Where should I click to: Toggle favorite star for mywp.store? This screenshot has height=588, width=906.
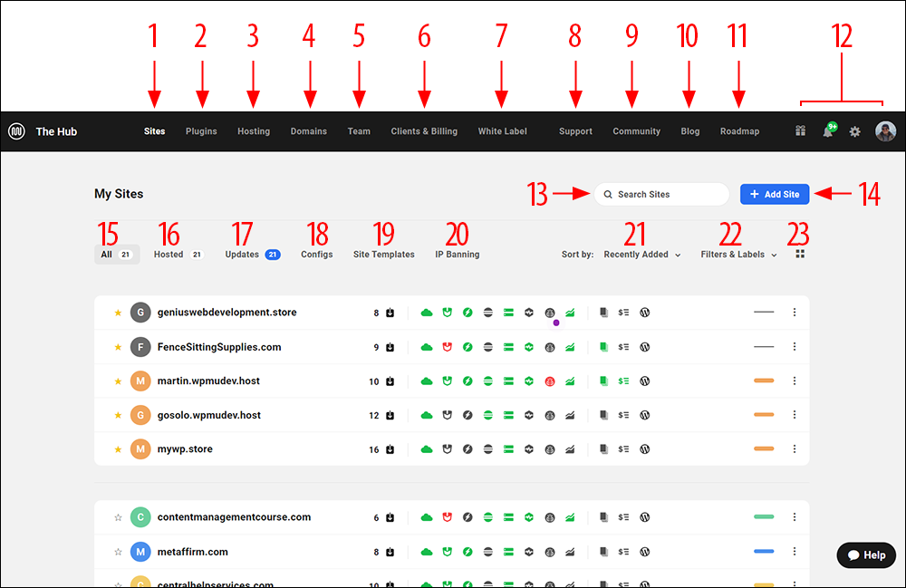click(118, 449)
